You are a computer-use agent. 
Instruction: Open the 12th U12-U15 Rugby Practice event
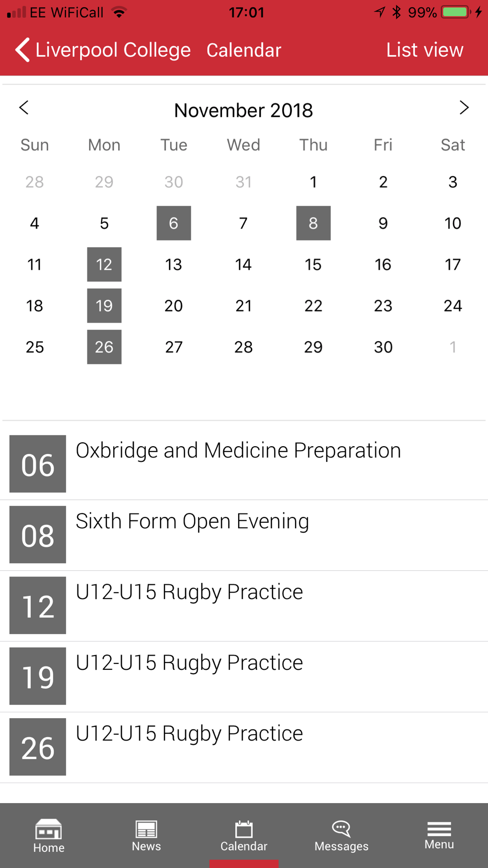(x=189, y=592)
